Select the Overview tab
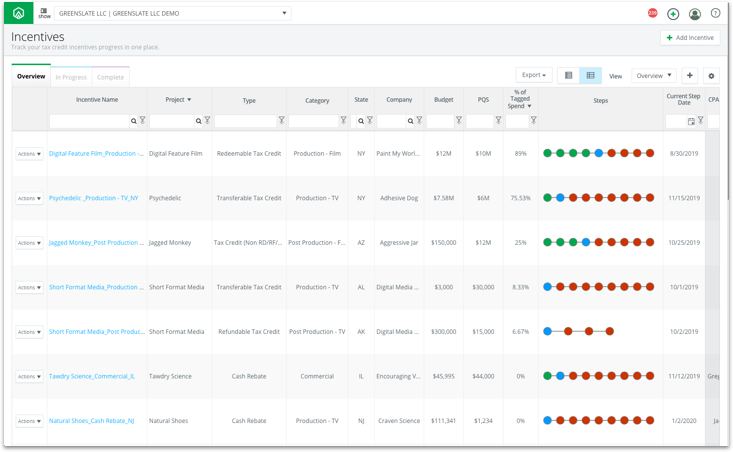This screenshot has width=733, height=452. 31,76
